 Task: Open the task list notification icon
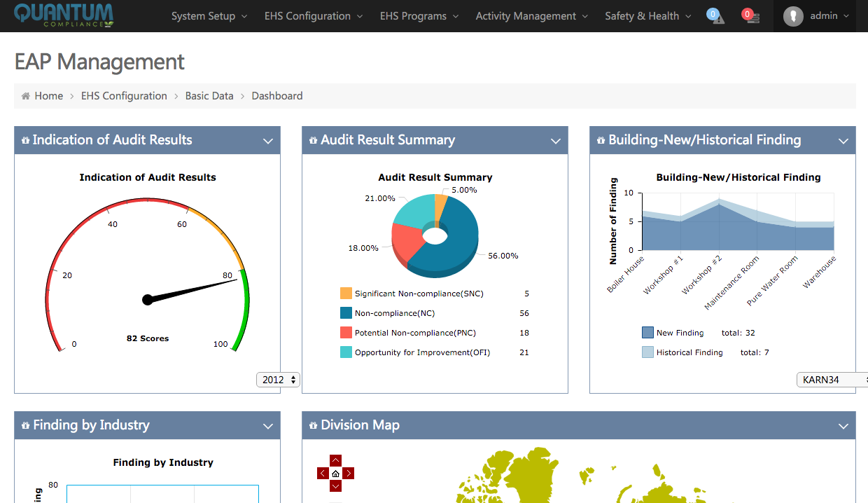tap(751, 16)
